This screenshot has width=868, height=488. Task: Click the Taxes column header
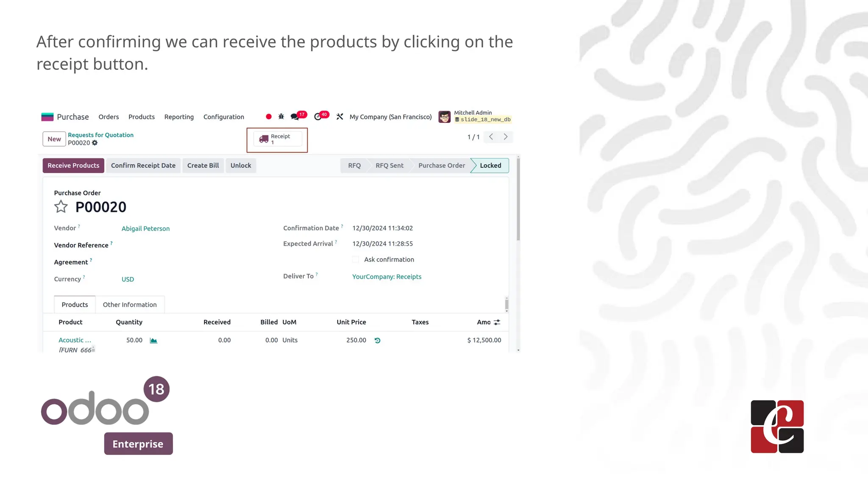pos(420,322)
